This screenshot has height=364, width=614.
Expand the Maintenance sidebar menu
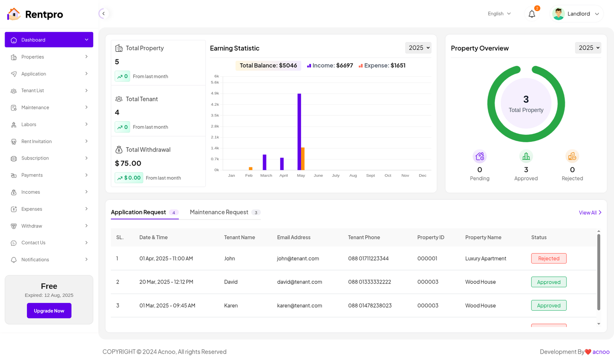(49, 107)
